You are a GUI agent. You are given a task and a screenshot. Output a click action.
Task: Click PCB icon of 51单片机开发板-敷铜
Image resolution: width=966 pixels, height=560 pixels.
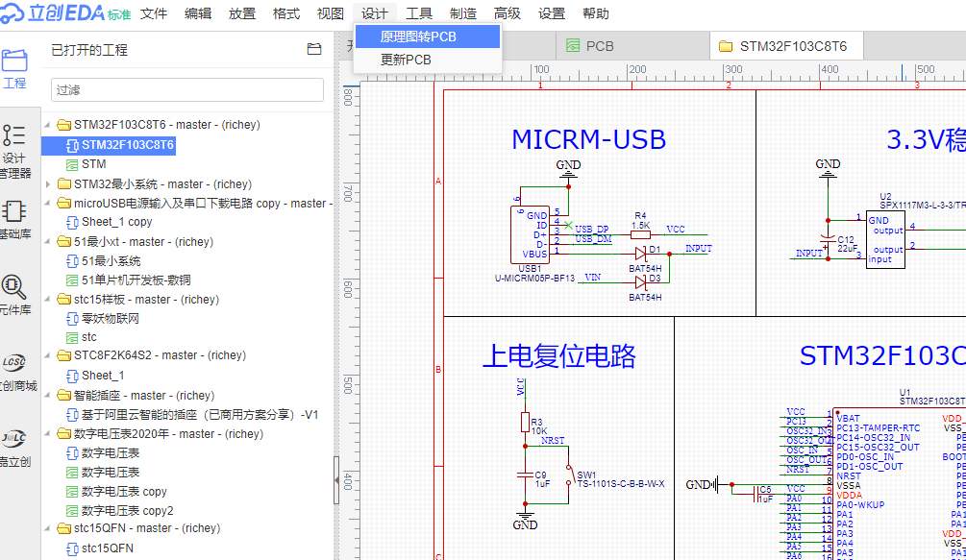click(72, 280)
